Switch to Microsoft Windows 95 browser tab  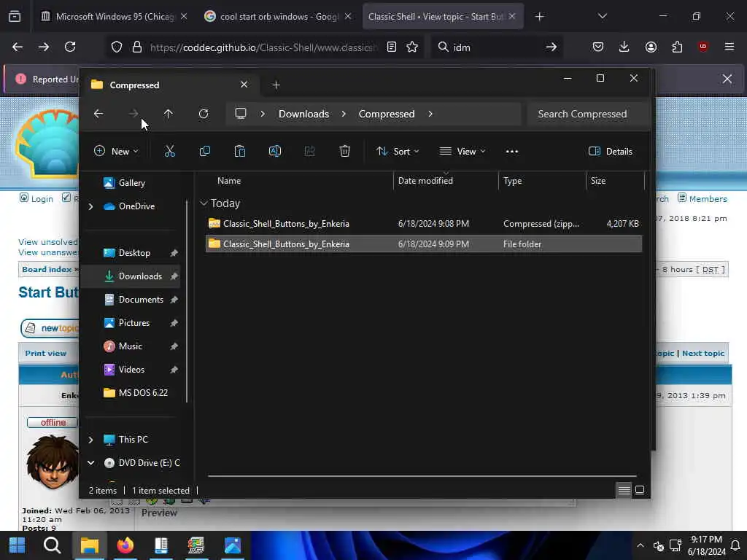tap(115, 16)
